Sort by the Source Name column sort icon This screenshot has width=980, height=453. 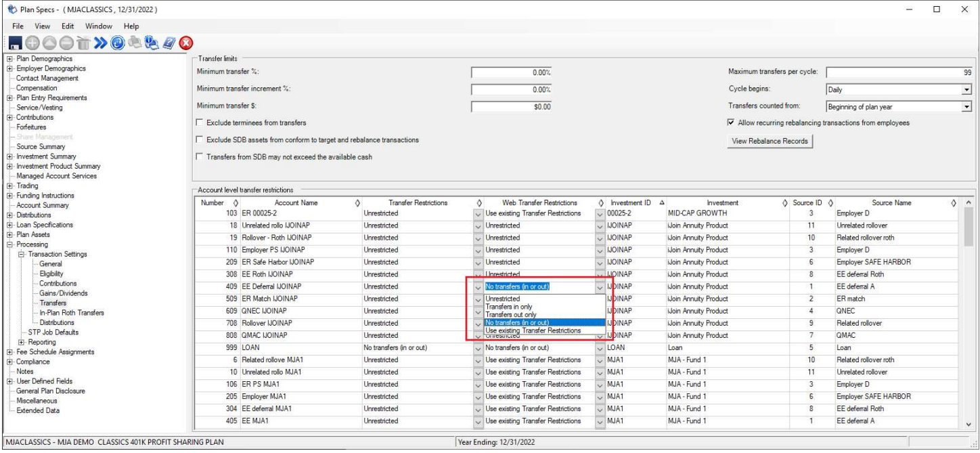tap(953, 203)
